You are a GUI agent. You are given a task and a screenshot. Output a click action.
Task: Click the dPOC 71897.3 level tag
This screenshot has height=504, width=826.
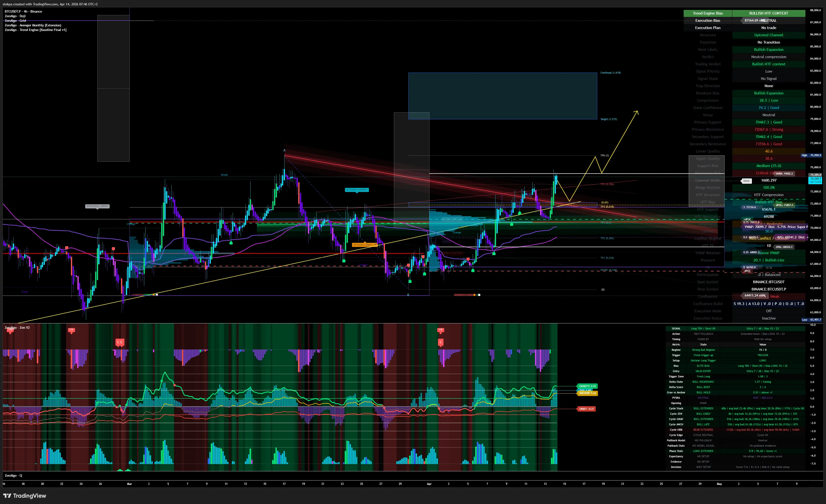pyautogui.click(x=784, y=205)
